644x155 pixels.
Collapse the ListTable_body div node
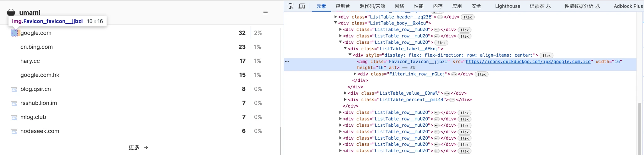click(336, 23)
